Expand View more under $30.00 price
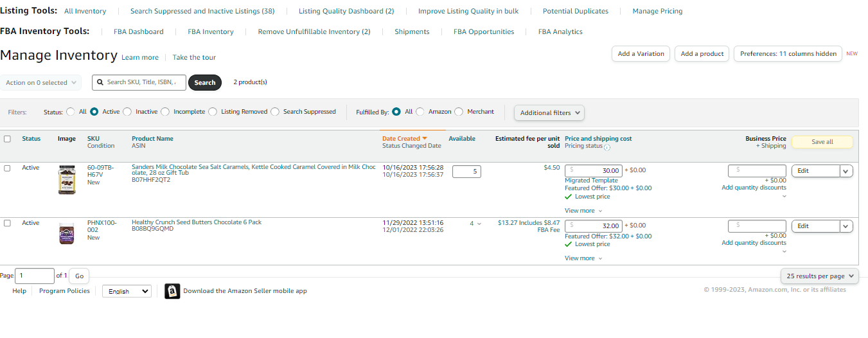Image resolution: width=868 pixels, height=338 pixels. click(x=583, y=211)
